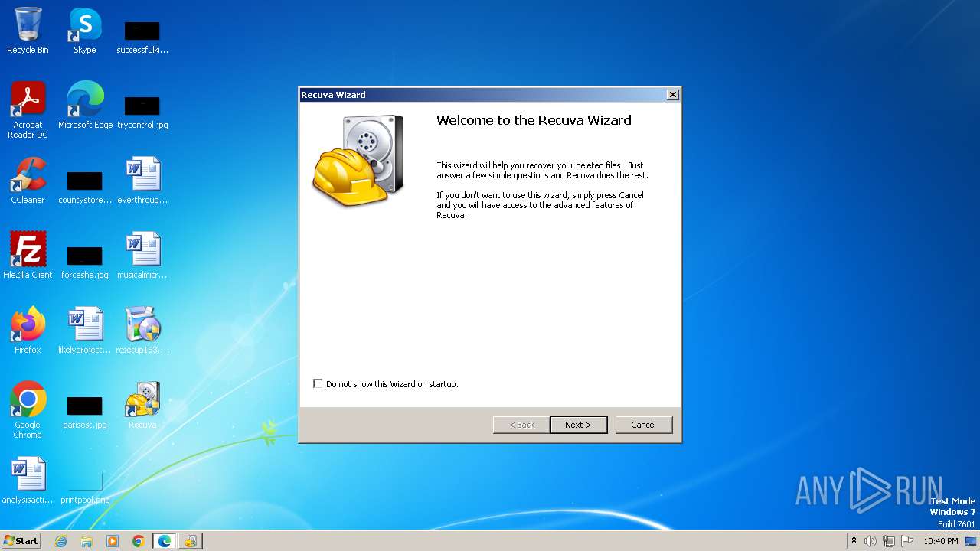Show hidden system tray icons
The image size is (980, 551).
854,541
